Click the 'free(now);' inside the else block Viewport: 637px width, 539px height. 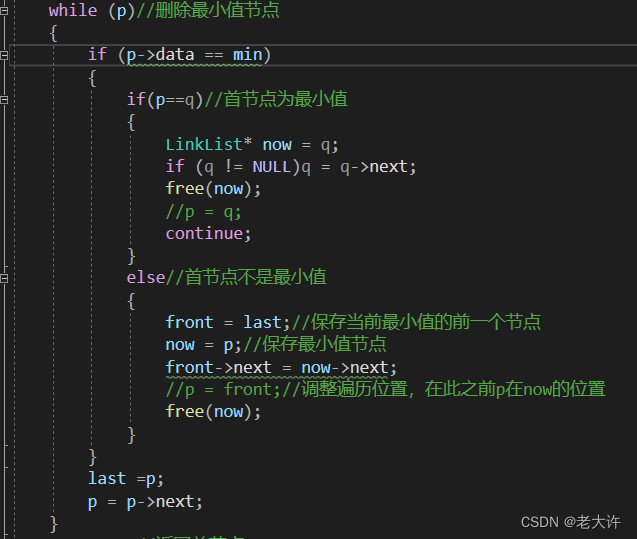coord(213,412)
